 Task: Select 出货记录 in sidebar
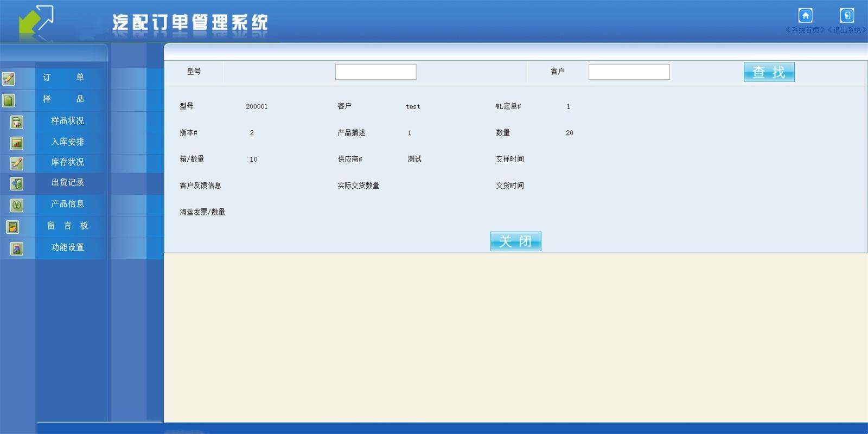[x=67, y=182]
